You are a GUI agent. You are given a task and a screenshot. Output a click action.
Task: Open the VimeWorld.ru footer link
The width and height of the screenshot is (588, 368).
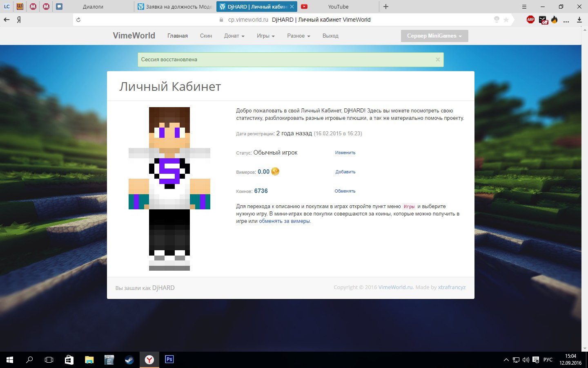[x=396, y=287]
